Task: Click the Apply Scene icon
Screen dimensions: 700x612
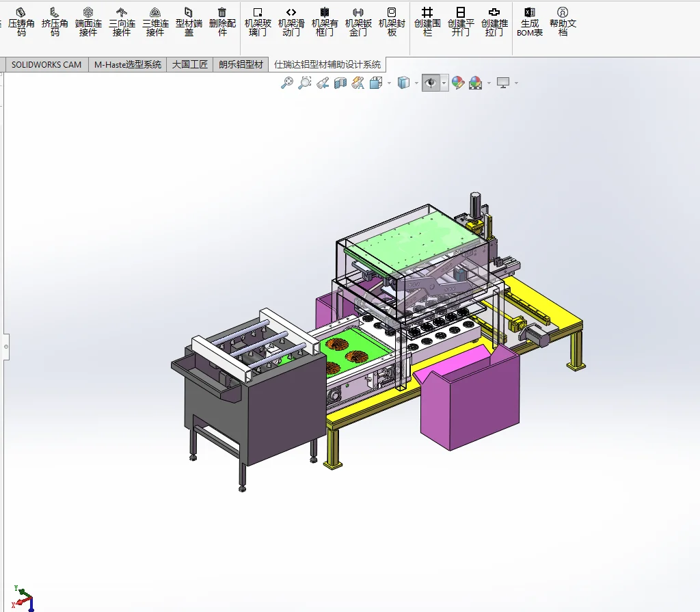Action: [x=476, y=83]
